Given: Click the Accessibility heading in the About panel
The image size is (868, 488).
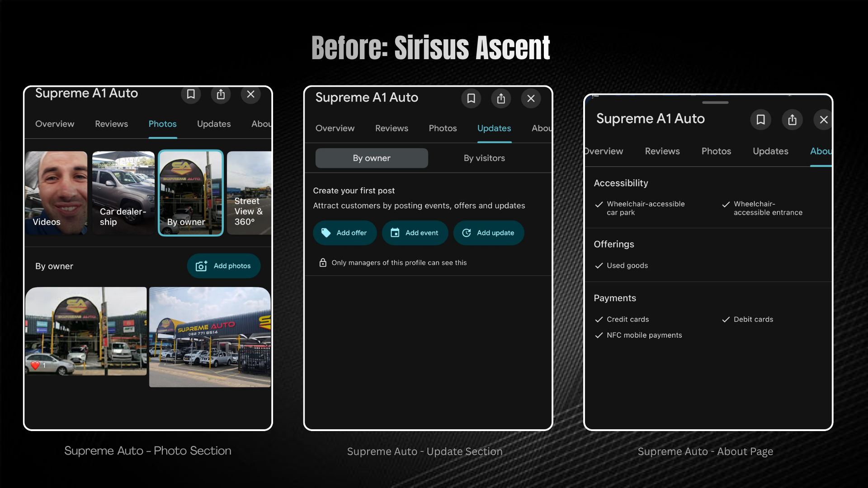Looking at the screenshot, I should [x=621, y=183].
